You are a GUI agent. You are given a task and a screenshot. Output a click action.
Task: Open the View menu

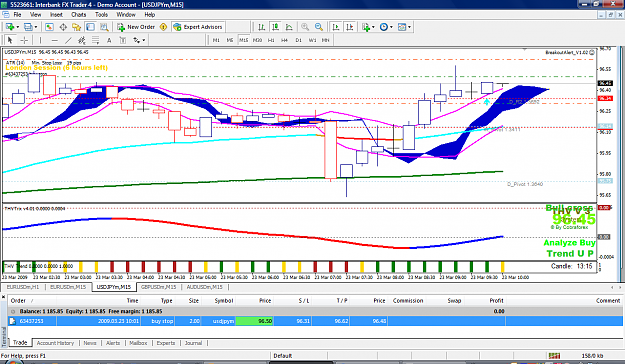tap(35, 15)
